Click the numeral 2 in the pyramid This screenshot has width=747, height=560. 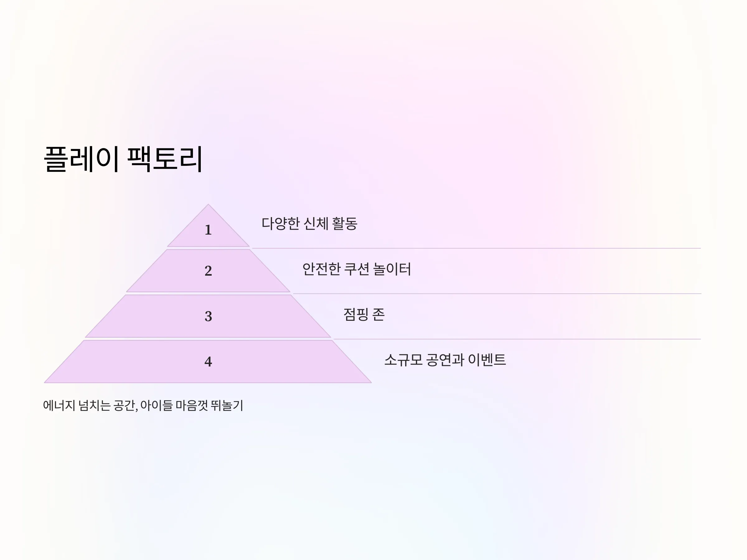click(x=208, y=271)
